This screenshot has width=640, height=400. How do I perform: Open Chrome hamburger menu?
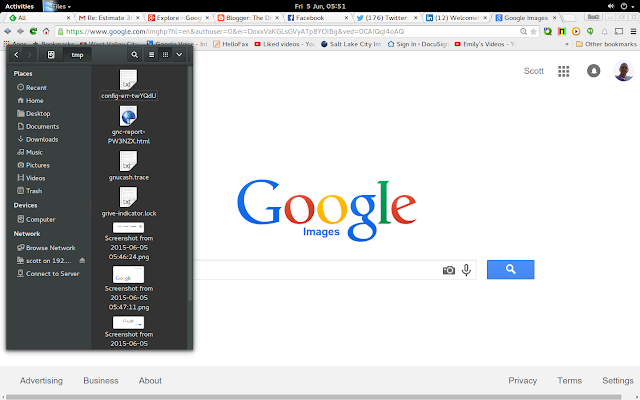633,31
